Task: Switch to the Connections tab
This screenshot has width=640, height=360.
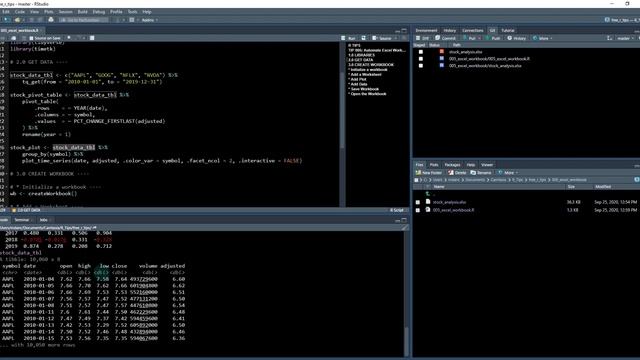Action: click(473, 31)
